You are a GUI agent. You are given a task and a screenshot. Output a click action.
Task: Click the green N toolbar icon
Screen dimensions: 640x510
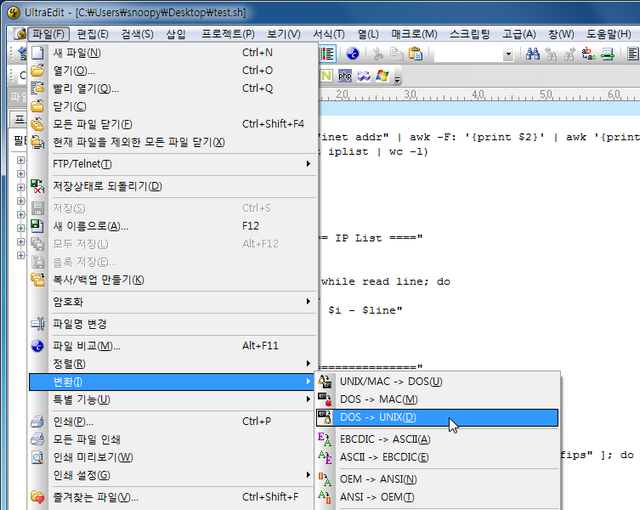pyautogui.click(x=326, y=76)
